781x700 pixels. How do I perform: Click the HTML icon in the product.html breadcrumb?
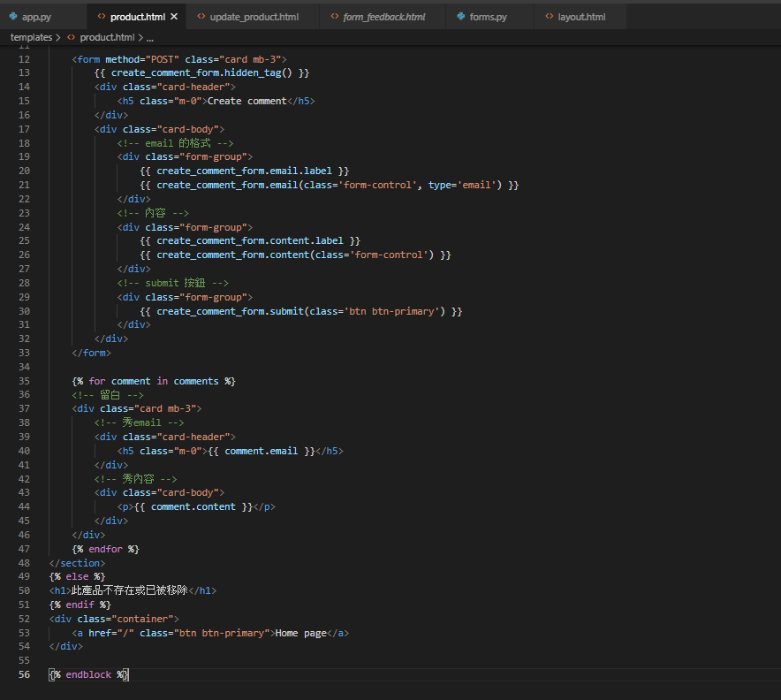[71, 37]
